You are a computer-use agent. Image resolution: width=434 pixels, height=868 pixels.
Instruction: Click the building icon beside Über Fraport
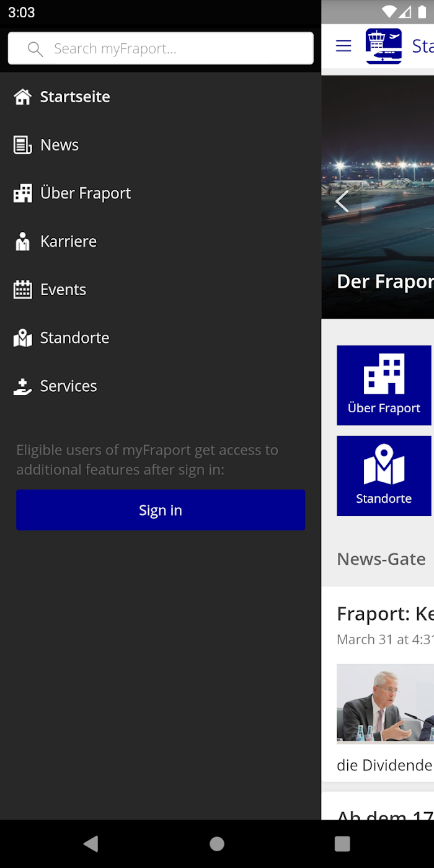coord(22,193)
